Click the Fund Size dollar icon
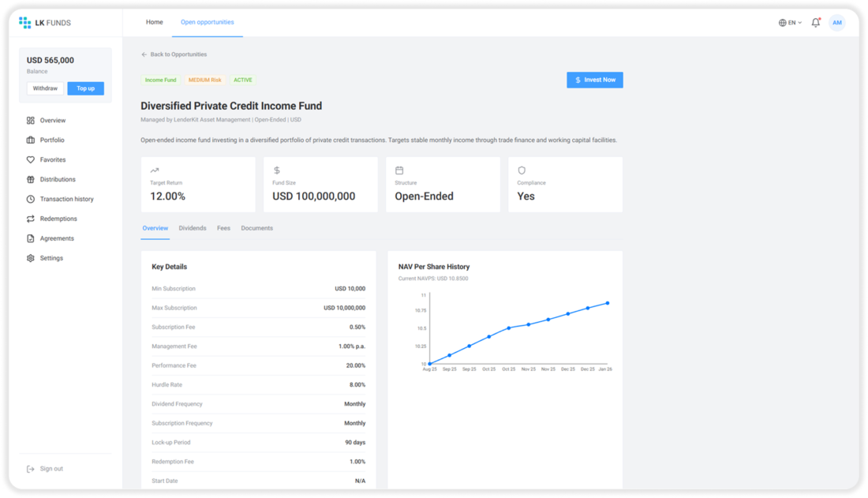868x498 pixels. click(277, 170)
